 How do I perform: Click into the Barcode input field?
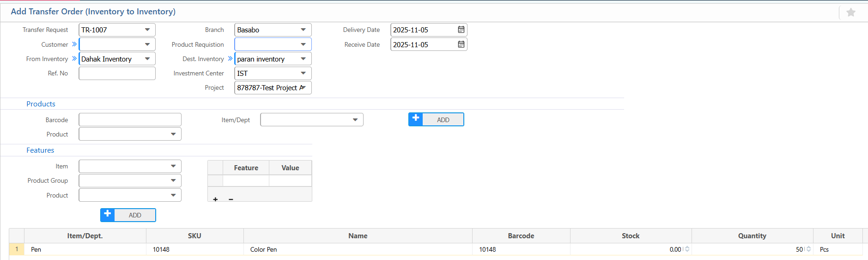click(130, 120)
